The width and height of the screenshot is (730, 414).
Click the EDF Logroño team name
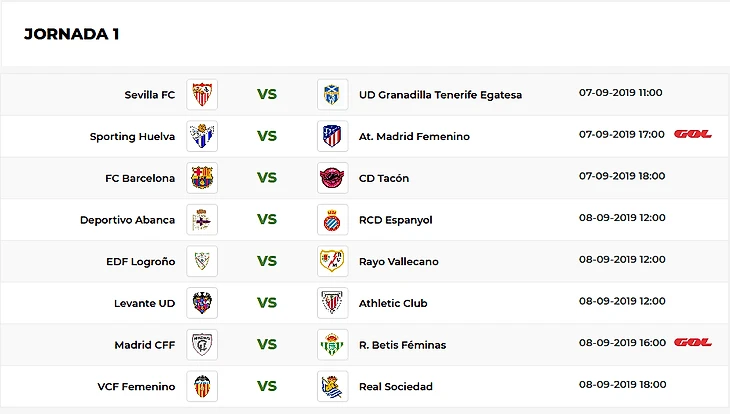coord(140,261)
